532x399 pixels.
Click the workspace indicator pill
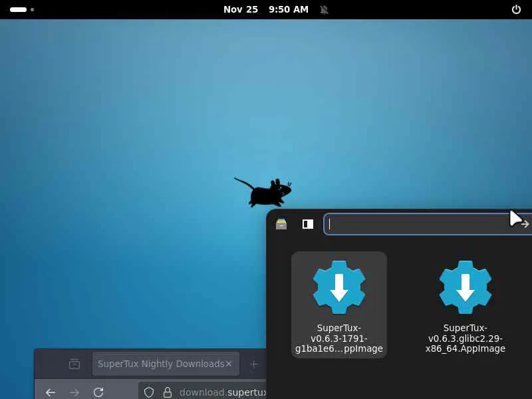pyautogui.click(x=19, y=9)
